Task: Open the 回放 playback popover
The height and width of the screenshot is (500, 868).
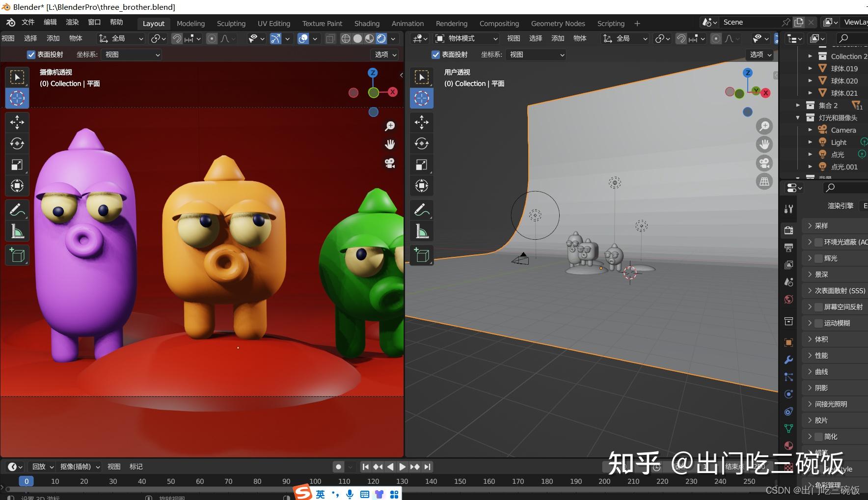Action: point(42,467)
